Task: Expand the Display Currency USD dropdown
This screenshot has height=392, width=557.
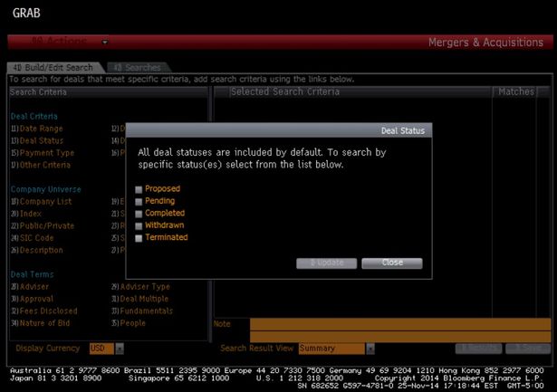Action: (119, 349)
